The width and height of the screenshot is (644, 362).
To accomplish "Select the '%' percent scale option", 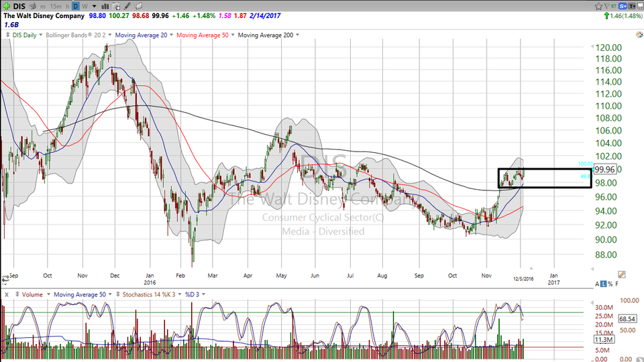I will pyautogui.click(x=610, y=284).
